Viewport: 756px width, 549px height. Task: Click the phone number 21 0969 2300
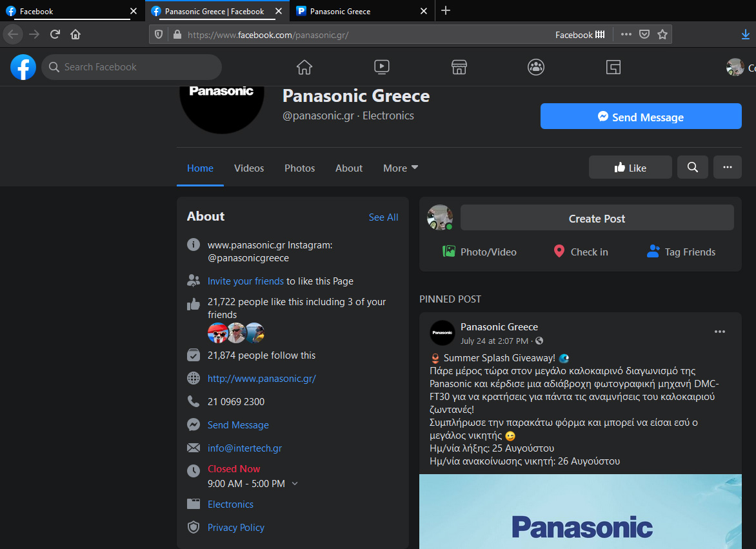(x=236, y=401)
